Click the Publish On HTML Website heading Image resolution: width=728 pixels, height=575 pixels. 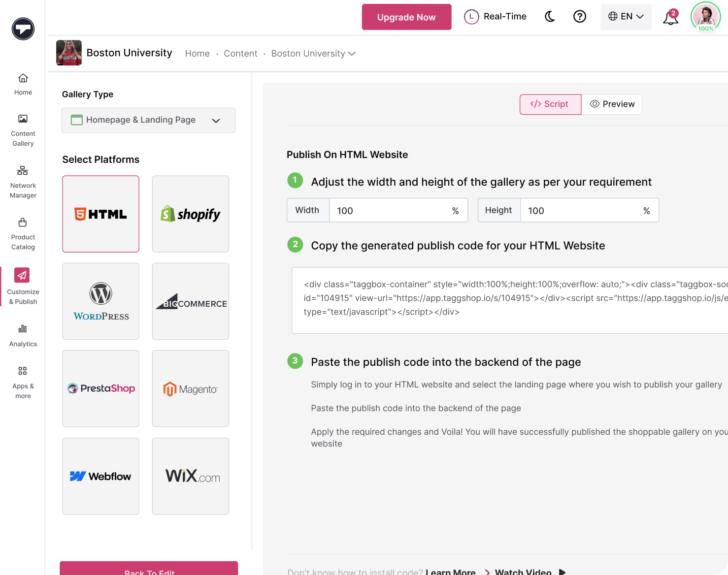tap(347, 155)
